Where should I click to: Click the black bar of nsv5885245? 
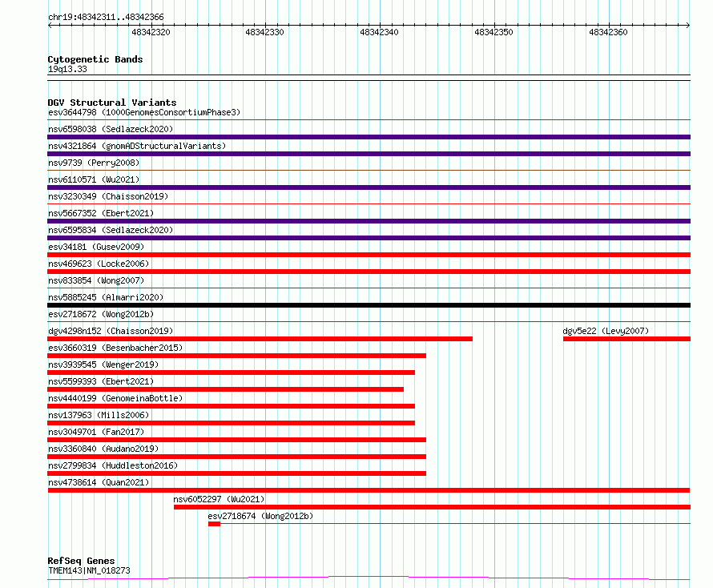pyautogui.click(x=369, y=305)
